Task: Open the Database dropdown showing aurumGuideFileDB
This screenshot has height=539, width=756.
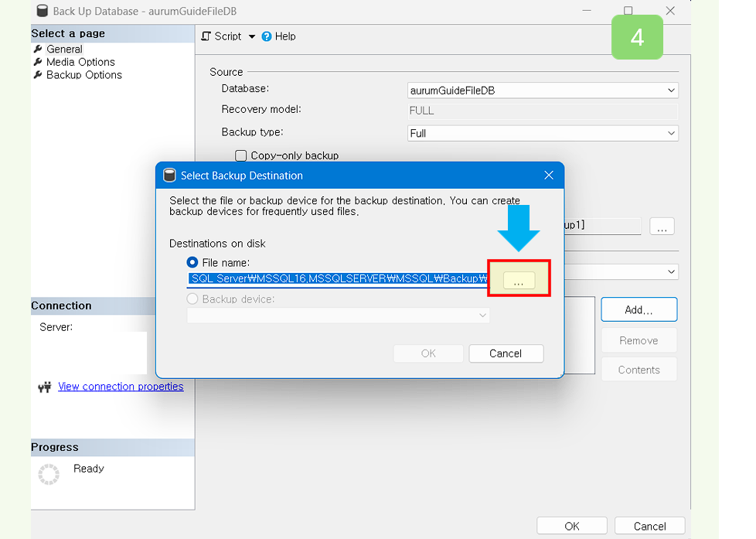Action: (543, 90)
